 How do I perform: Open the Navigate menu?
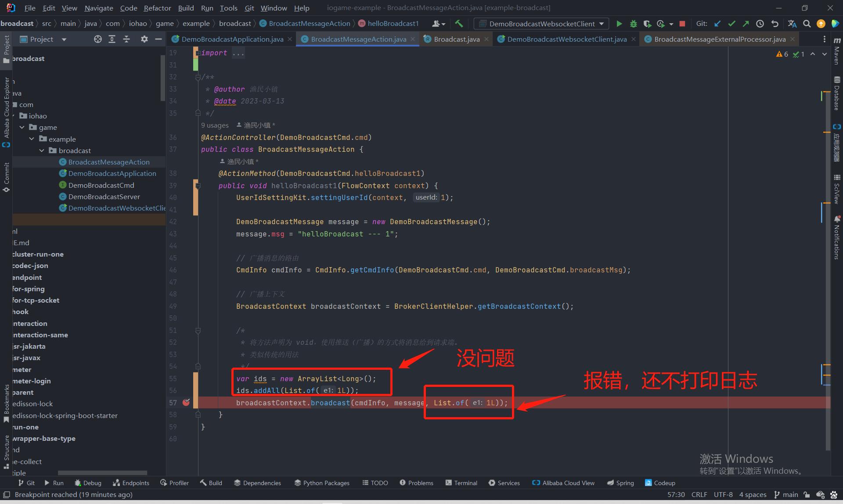pos(99,8)
